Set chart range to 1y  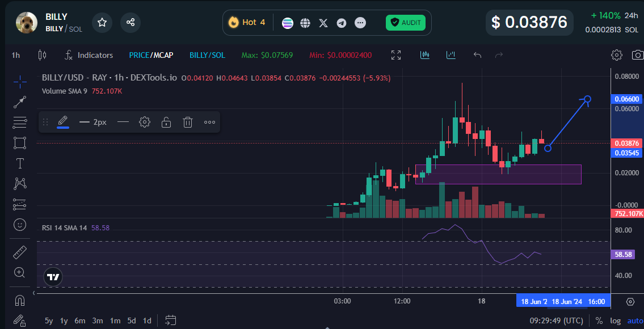click(64, 321)
